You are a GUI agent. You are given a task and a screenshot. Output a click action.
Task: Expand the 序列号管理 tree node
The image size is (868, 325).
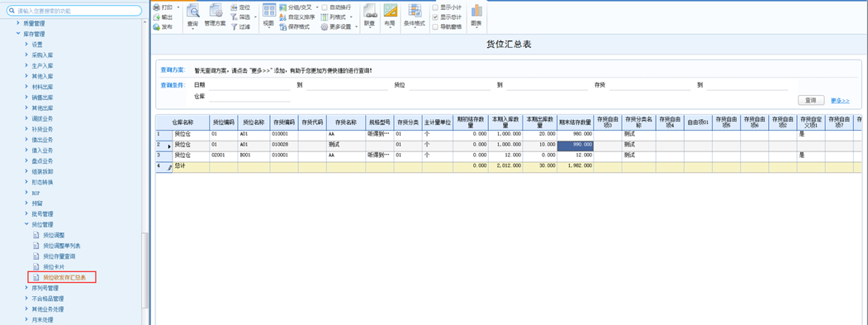point(26,288)
